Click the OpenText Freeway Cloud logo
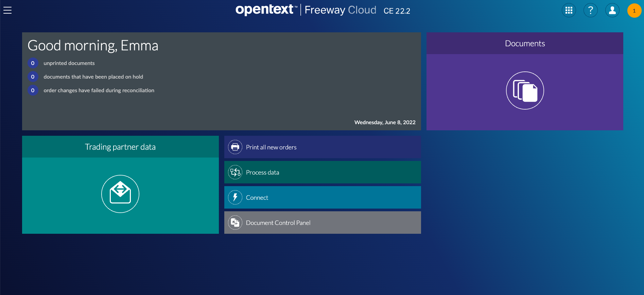Viewport: 644px width, 295px height. pyautogui.click(x=306, y=10)
